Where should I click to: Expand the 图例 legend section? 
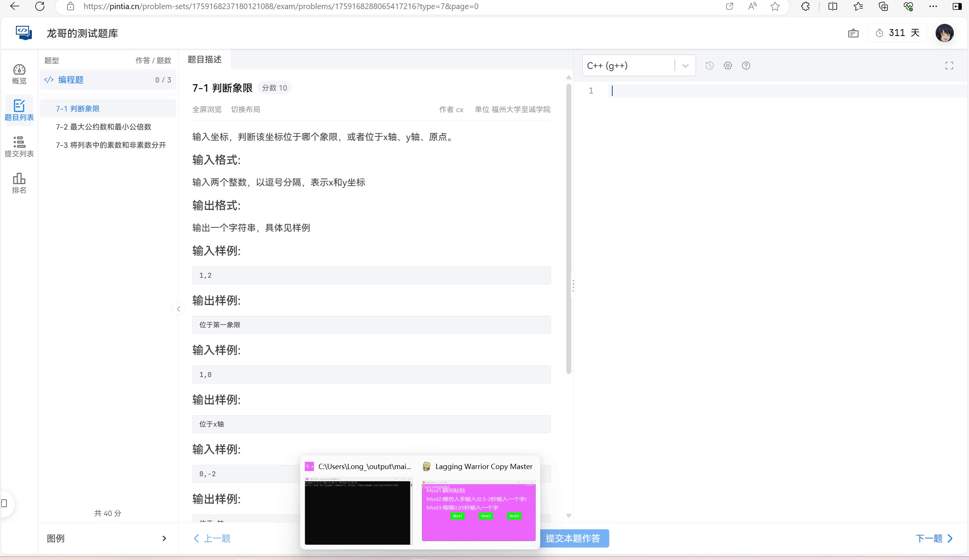(x=165, y=538)
